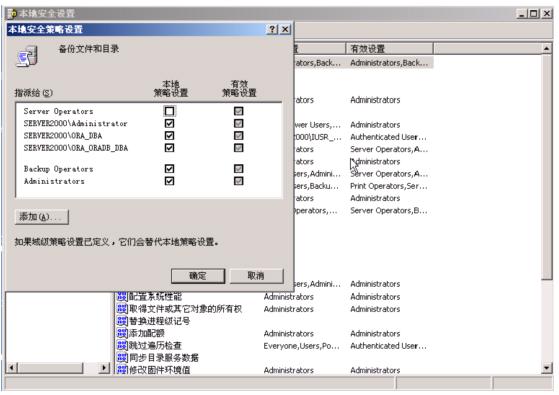Viewport: 559px width, 395px height.
Task: Click the 配置系统性能 policy icon
Action: (x=122, y=296)
